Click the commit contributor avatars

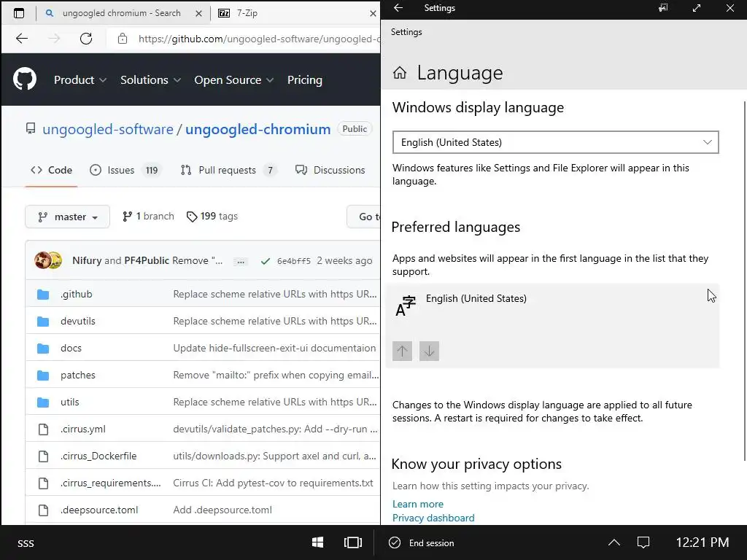(48, 260)
